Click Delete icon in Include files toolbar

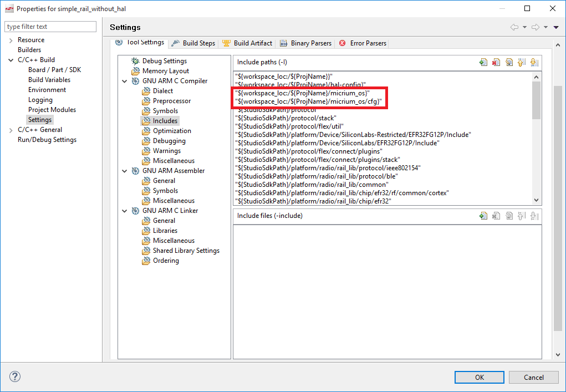click(496, 216)
